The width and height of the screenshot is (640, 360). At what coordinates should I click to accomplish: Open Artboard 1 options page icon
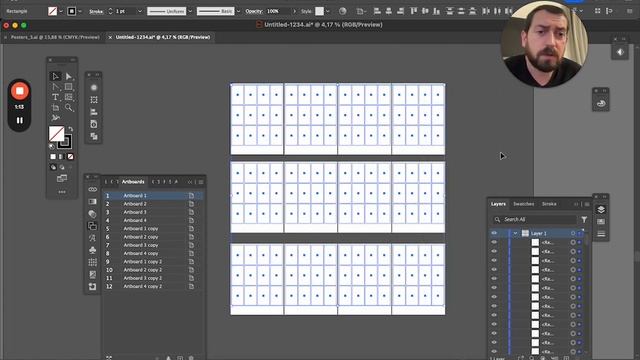pos(191,196)
